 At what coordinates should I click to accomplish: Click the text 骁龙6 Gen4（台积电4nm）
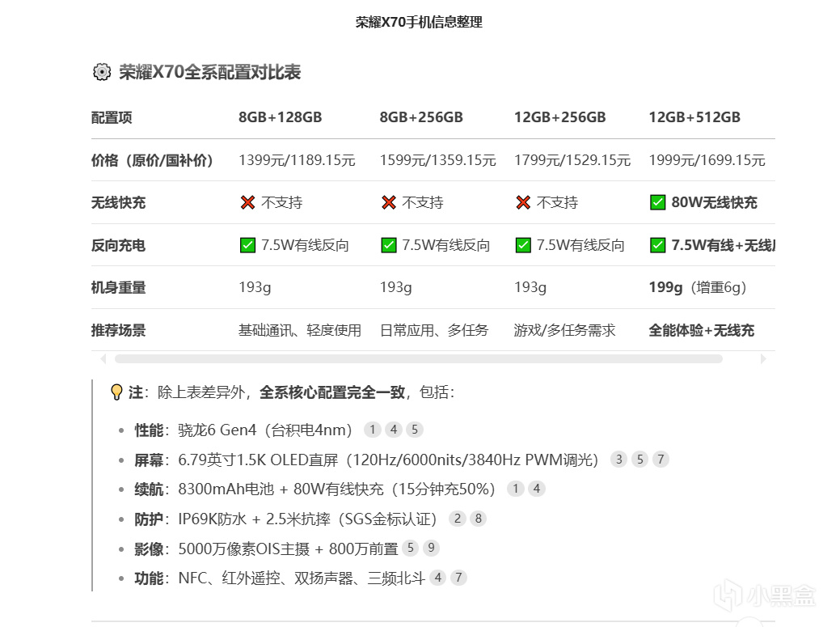point(265,430)
